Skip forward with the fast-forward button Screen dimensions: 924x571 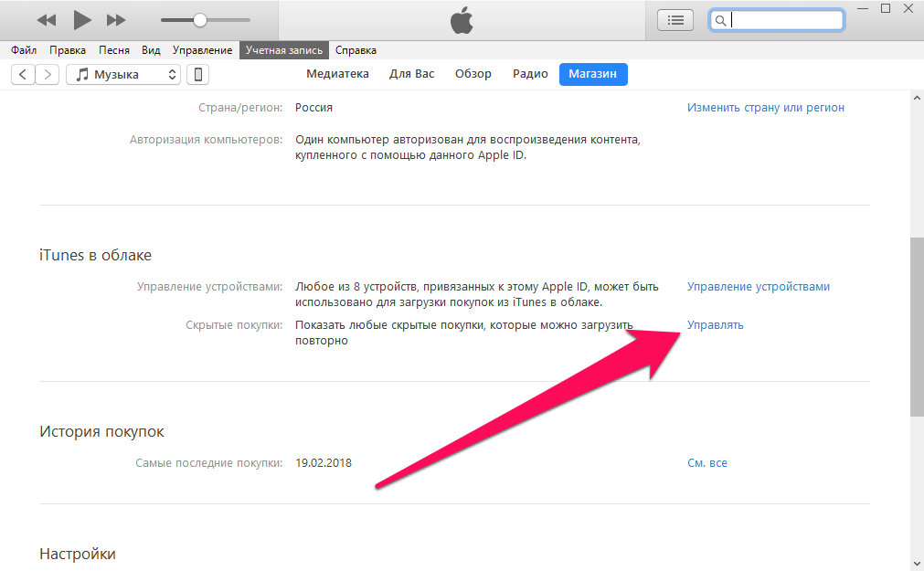point(116,21)
